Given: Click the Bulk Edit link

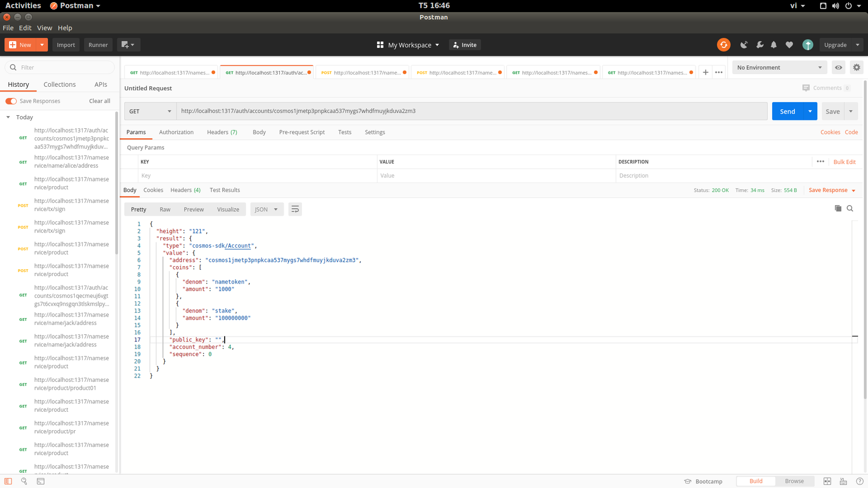Looking at the screenshot, I should tap(844, 162).
